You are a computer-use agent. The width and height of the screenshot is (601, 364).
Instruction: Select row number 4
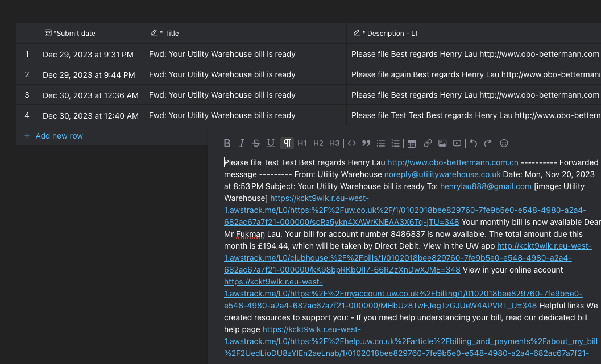pos(27,115)
